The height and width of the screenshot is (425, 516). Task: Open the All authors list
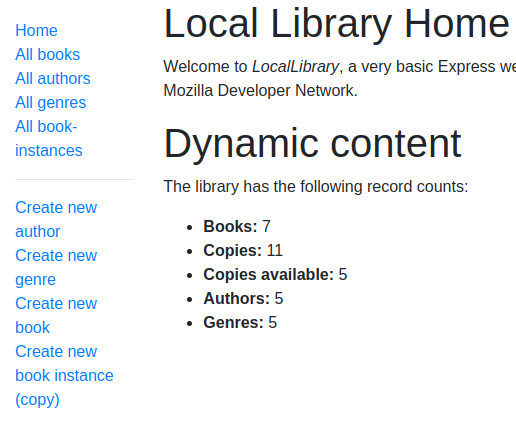(53, 79)
